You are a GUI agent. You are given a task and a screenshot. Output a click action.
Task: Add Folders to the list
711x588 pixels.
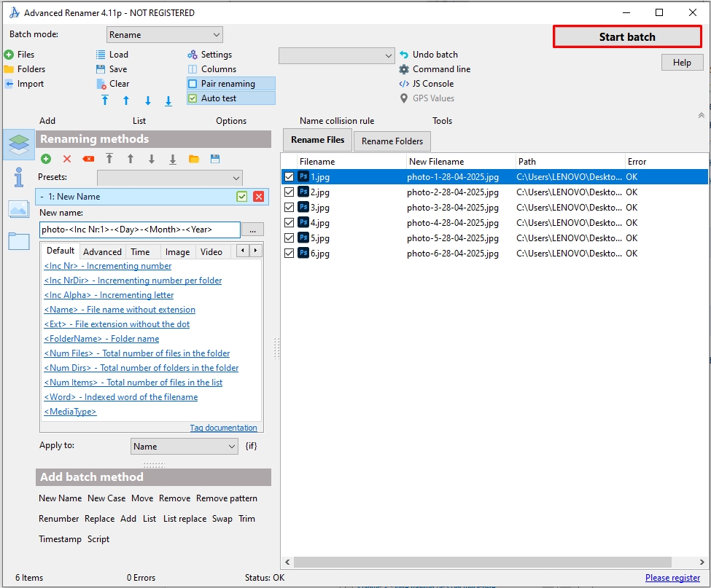[x=25, y=69]
